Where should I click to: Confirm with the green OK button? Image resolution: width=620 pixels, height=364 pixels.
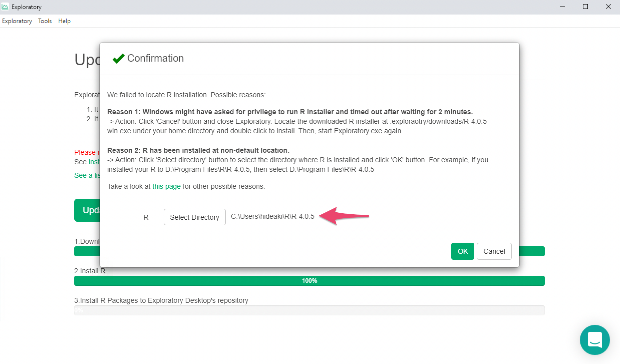point(462,251)
